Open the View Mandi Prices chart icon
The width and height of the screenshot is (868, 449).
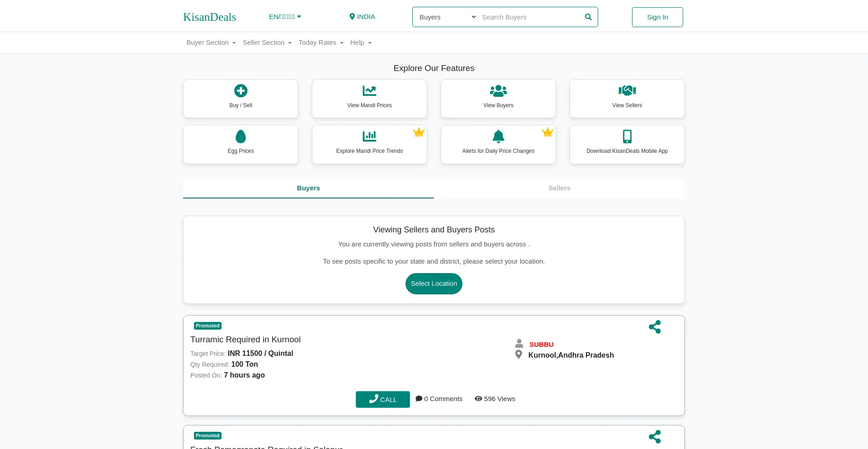click(369, 91)
